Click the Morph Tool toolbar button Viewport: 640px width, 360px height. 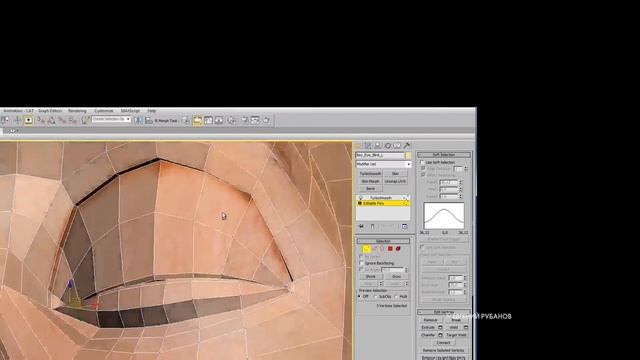pyautogui.click(x=166, y=120)
